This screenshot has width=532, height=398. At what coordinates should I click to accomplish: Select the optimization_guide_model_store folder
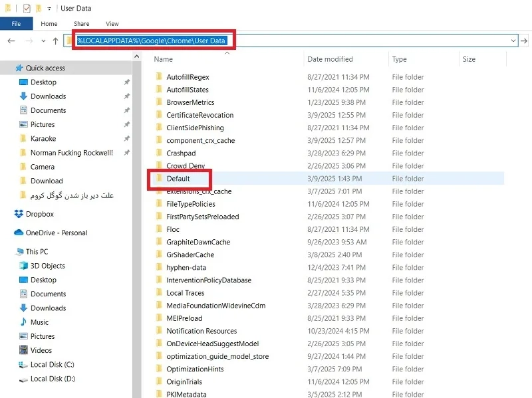[x=217, y=357]
